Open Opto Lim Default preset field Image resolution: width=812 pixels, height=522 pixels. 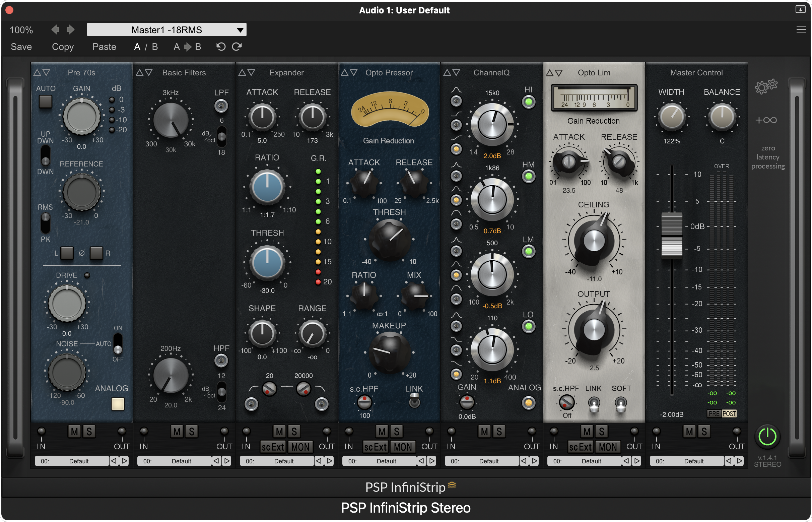pos(584,461)
